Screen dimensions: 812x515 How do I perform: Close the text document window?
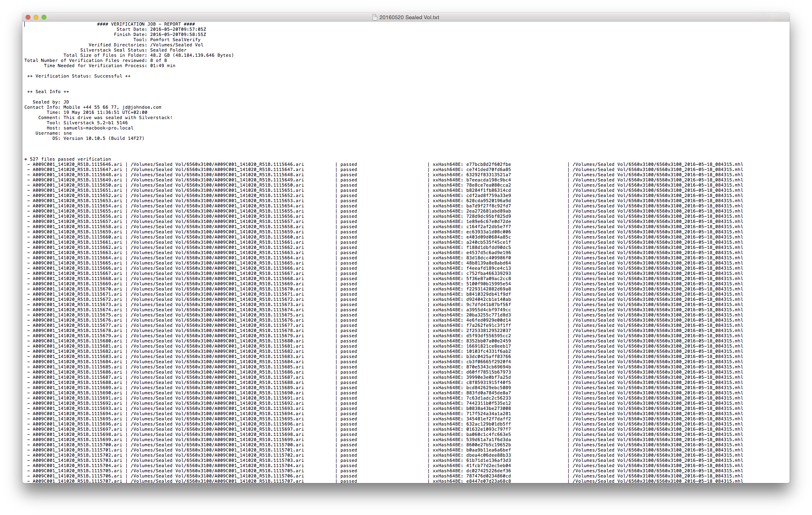tap(28, 17)
